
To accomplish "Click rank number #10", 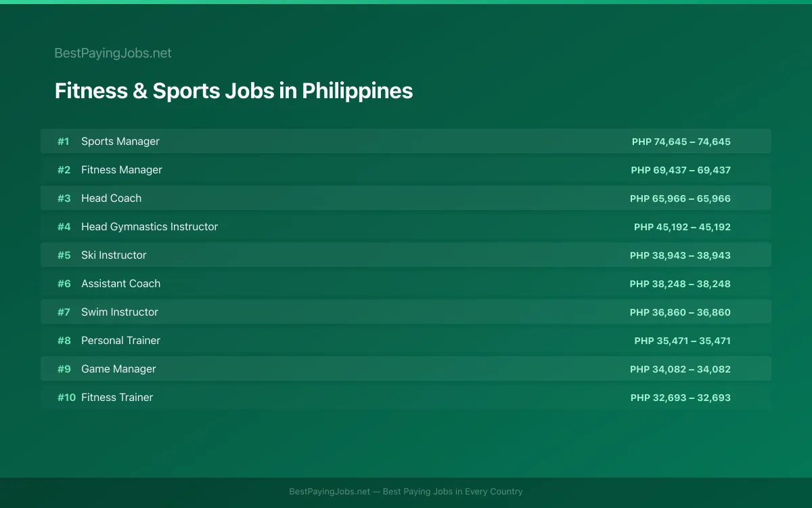I will pyautogui.click(x=66, y=398).
